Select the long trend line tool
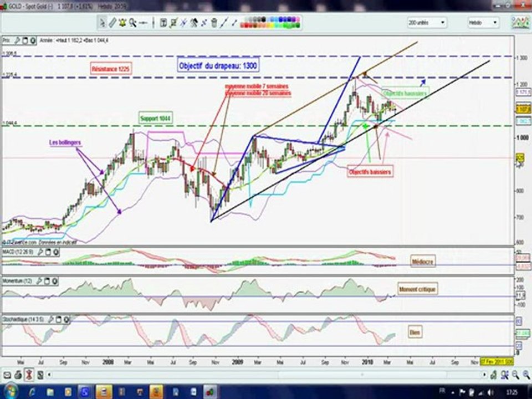Viewport: 532px width, 399px height. point(224,23)
